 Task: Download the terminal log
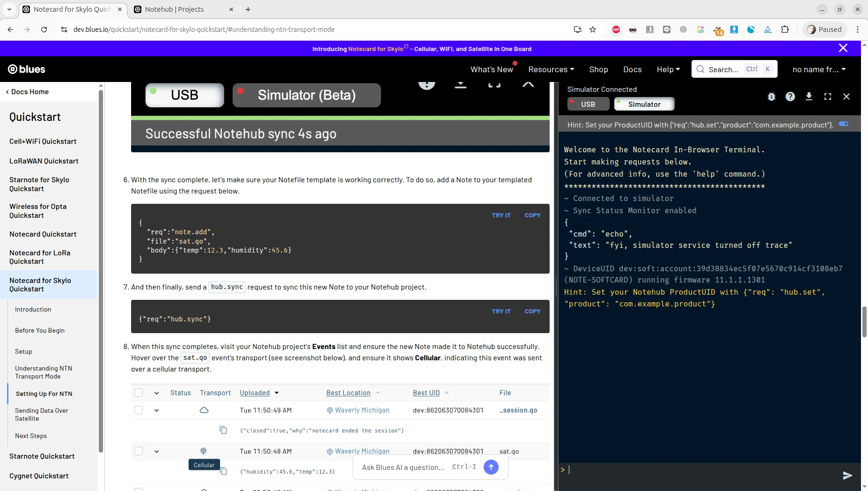[x=809, y=97]
